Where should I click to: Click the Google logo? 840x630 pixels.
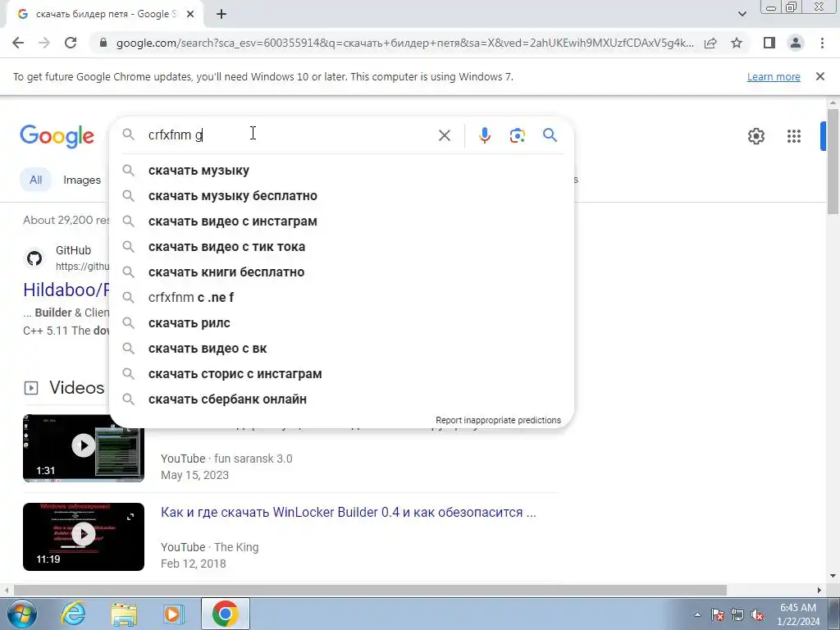[x=57, y=136]
